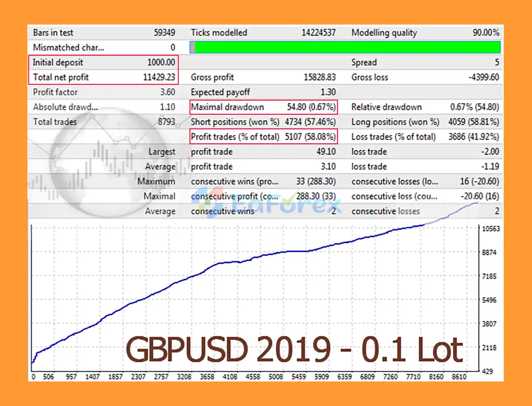
Task: Select the Initial deposit value 1000.00
Action: pyautogui.click(x=161, y=62)
